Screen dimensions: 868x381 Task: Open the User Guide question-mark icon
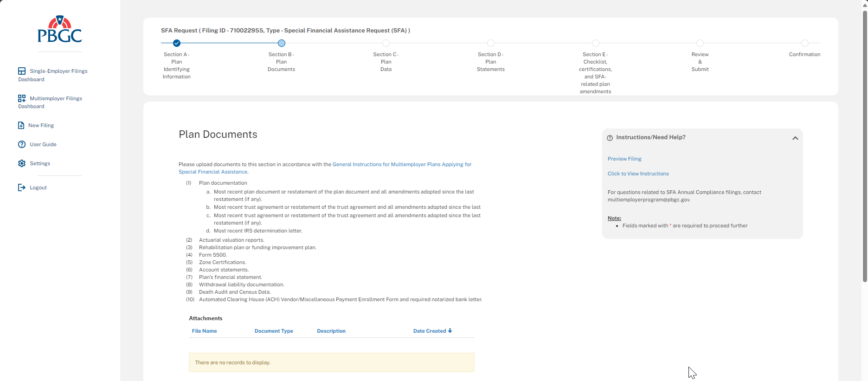[22, 144]
